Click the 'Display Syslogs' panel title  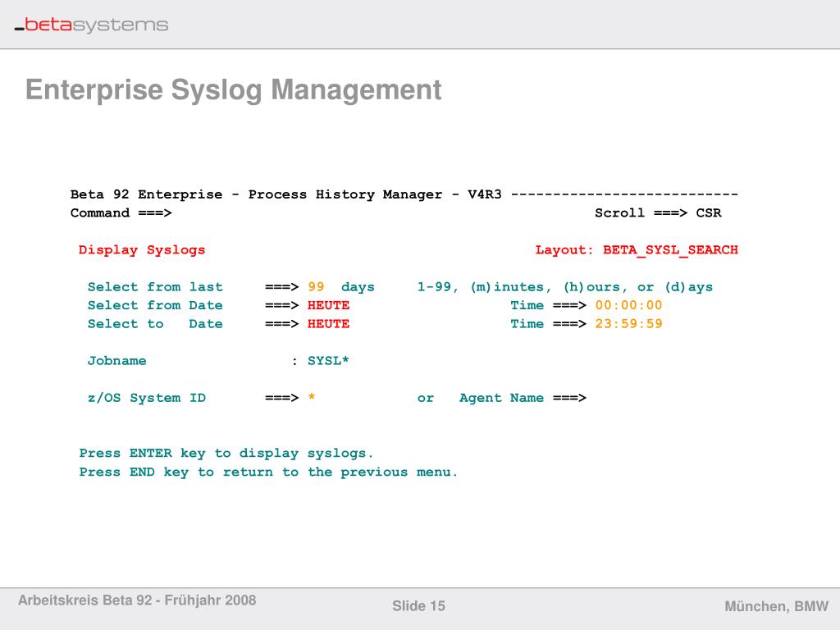pos(141,250)
